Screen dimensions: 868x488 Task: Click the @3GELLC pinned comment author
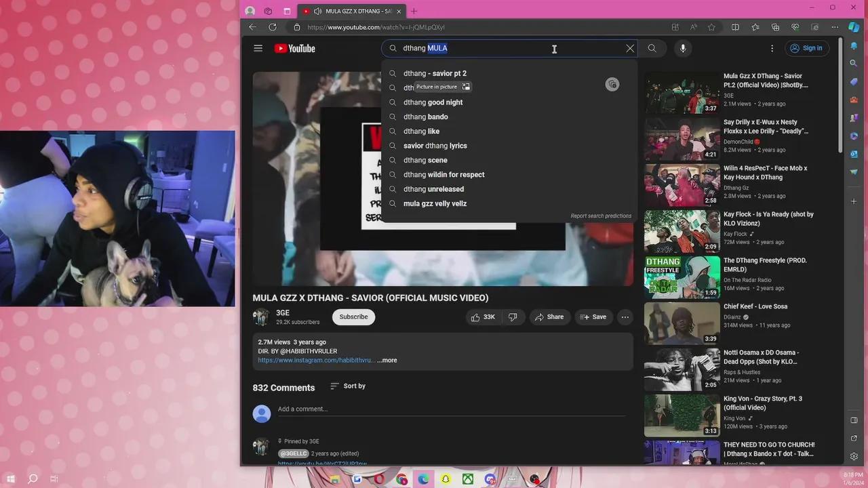click(294, 453)
